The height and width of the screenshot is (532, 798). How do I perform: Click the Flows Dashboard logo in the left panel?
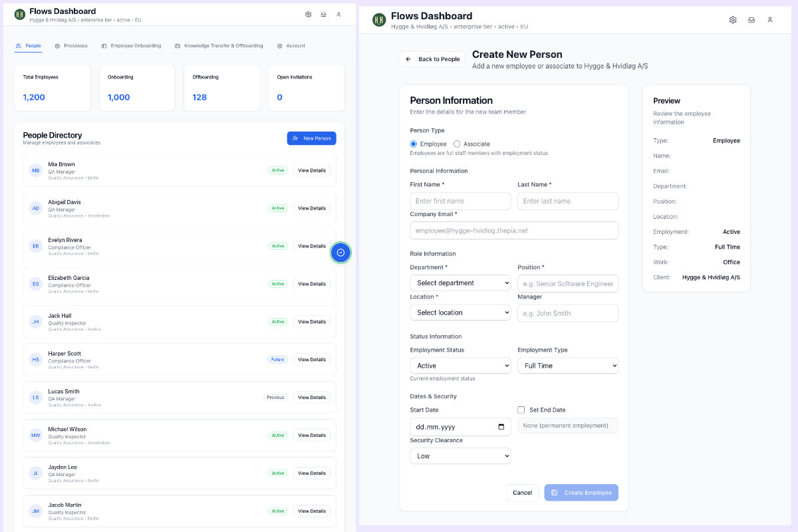20,14
